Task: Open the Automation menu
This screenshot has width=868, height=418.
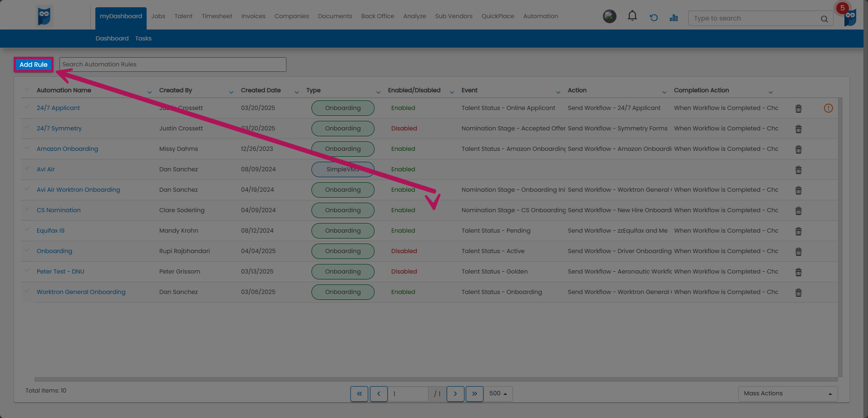Action: pos(541,16)
